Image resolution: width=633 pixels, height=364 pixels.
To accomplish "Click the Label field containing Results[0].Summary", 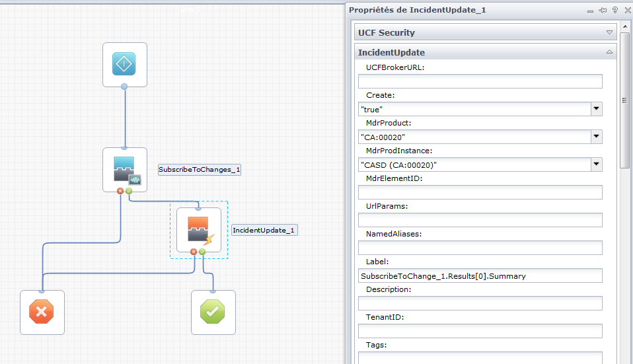I will (480, 275).
